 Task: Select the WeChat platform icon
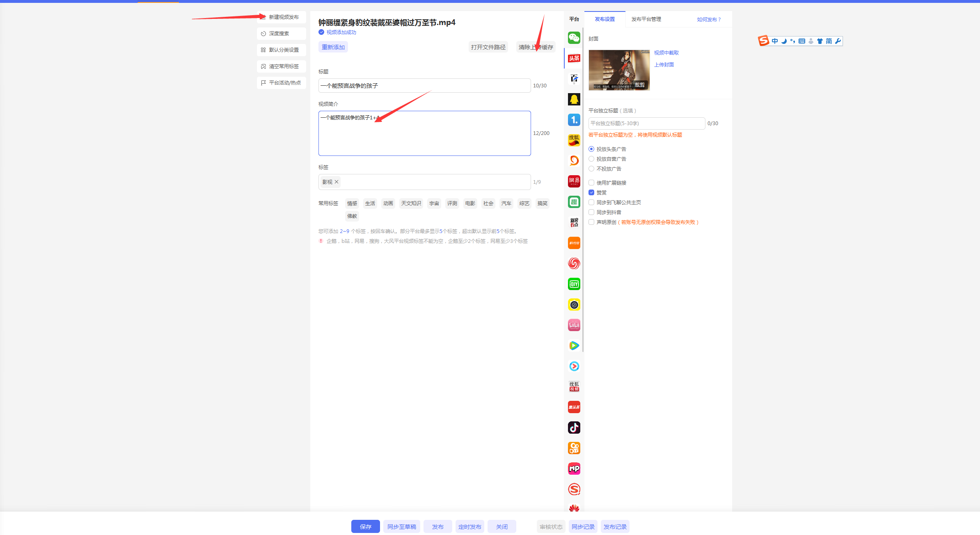(574, 38)
